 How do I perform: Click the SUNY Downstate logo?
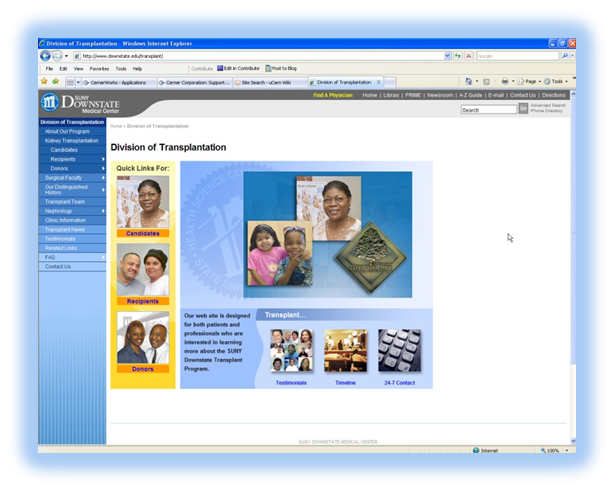coord(80,103)
